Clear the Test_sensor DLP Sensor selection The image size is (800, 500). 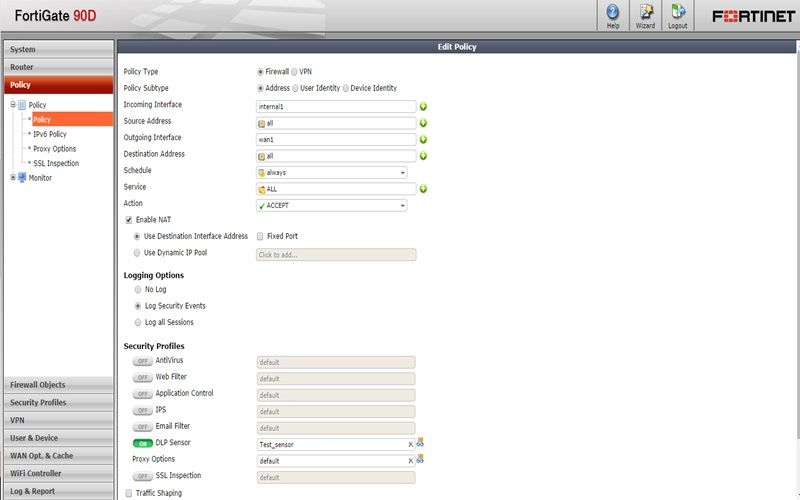(x=410, y=444)
